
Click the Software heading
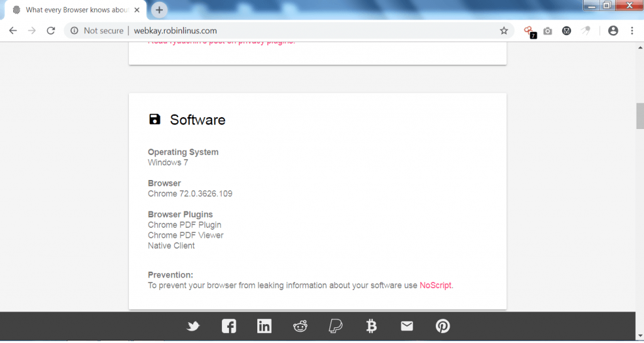[197, 120]
